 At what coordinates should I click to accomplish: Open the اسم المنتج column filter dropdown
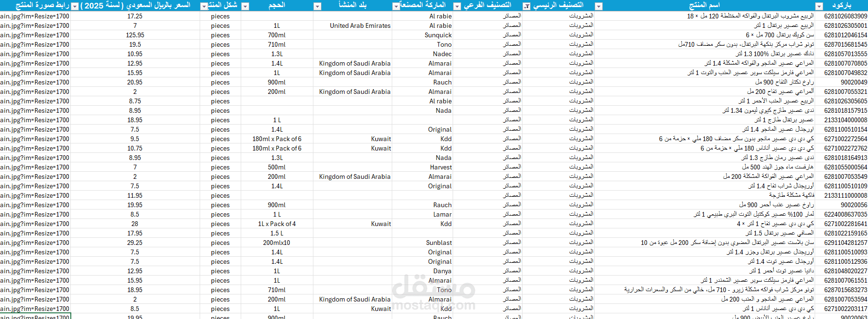[x=598, y=6]
